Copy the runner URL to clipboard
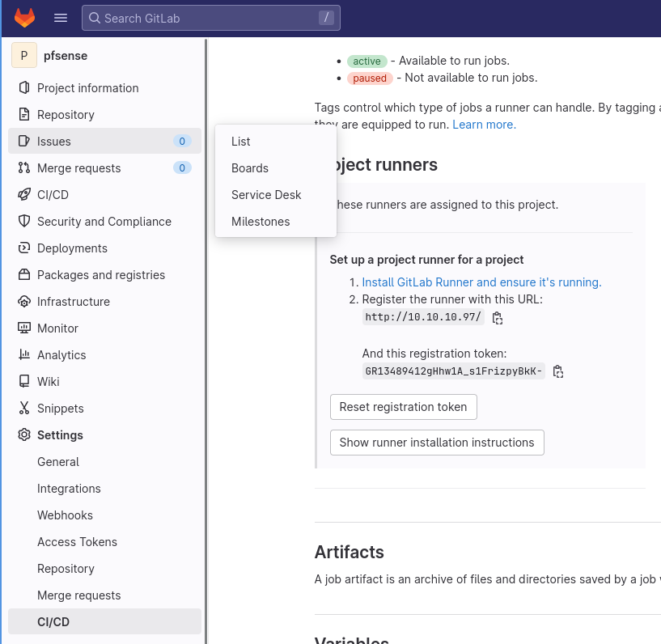661x644 pixels. point(498,318)
